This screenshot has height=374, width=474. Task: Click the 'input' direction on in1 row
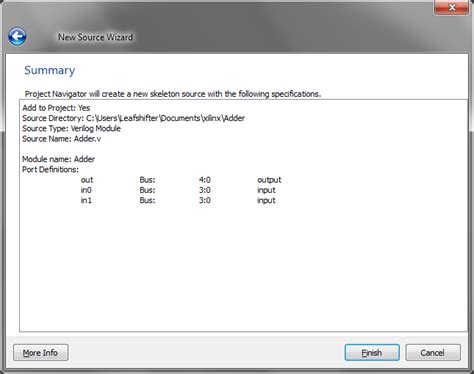[266, 201]
